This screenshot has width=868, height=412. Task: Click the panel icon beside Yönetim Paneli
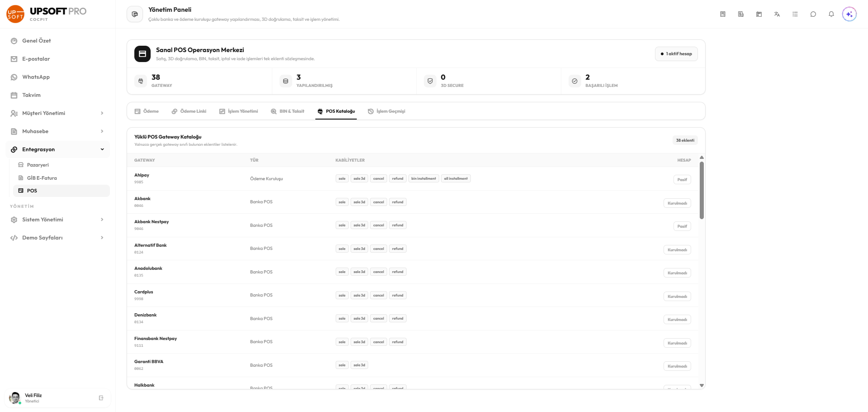[x=135, y=14]
